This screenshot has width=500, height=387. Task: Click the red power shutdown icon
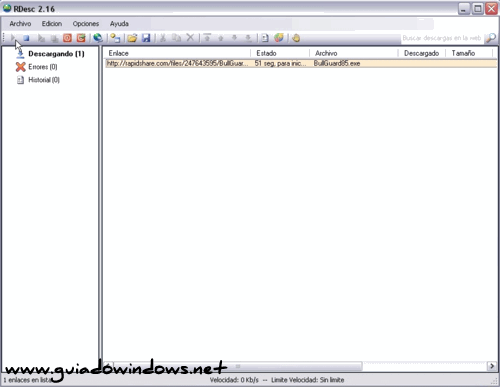pyautogui.click(x=67, y=38)
